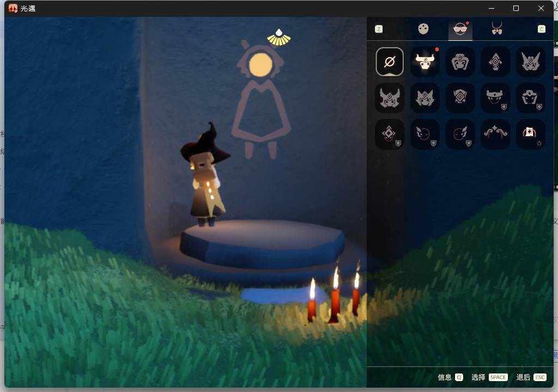This screenshot has height=392, width=558.
Task: Tap the yellow winged-light fan emblem
Action: 278,38
